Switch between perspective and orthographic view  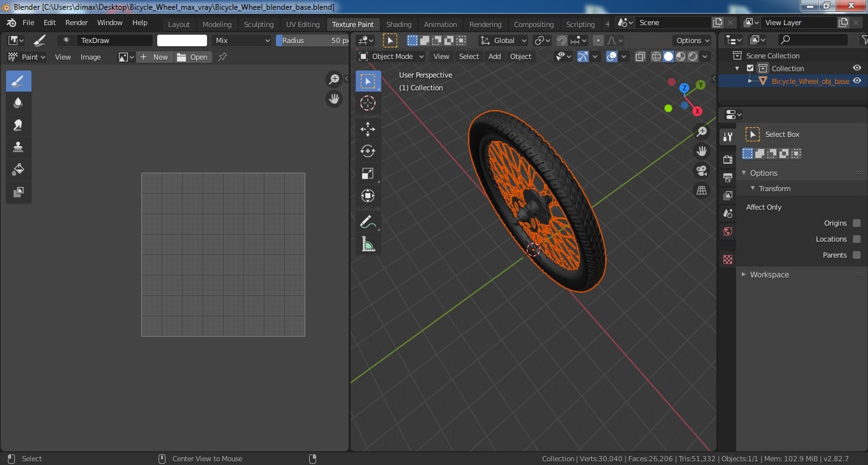pos(702,190)
